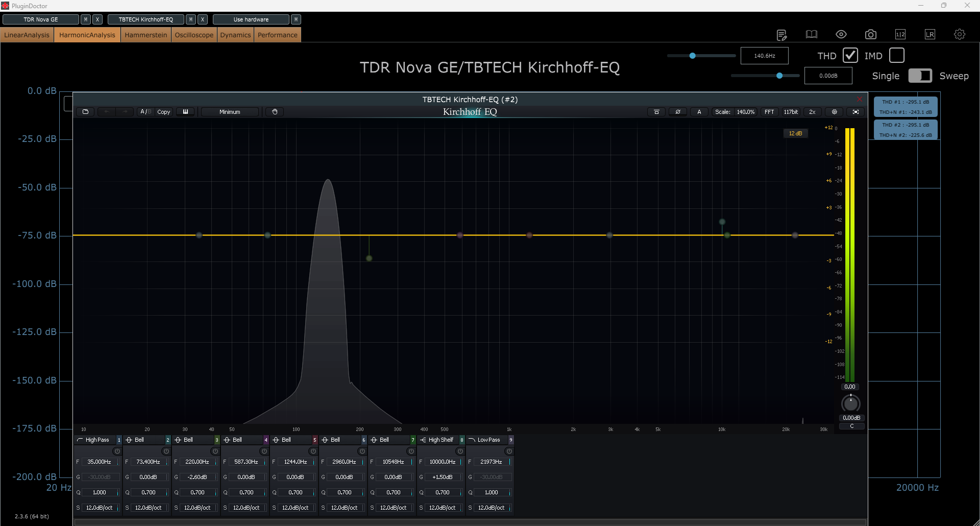This screenshot has height=526, width=980.
Task: Open the notes icon in PluginDoctor toolbar
Action: (781, 35)
